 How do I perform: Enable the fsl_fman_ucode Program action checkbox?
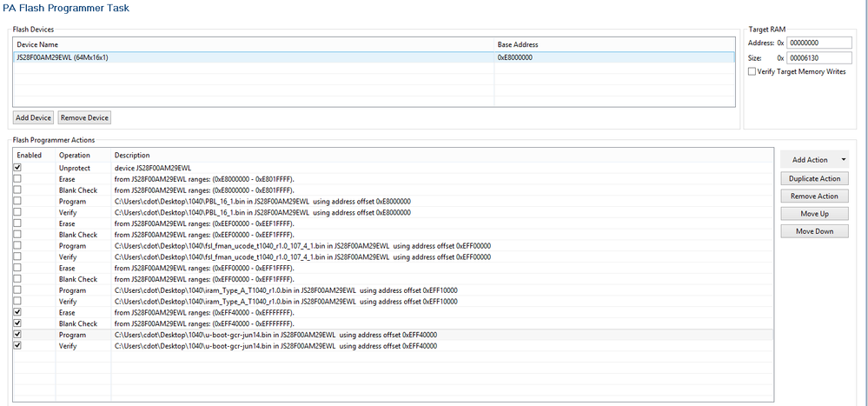17,245
